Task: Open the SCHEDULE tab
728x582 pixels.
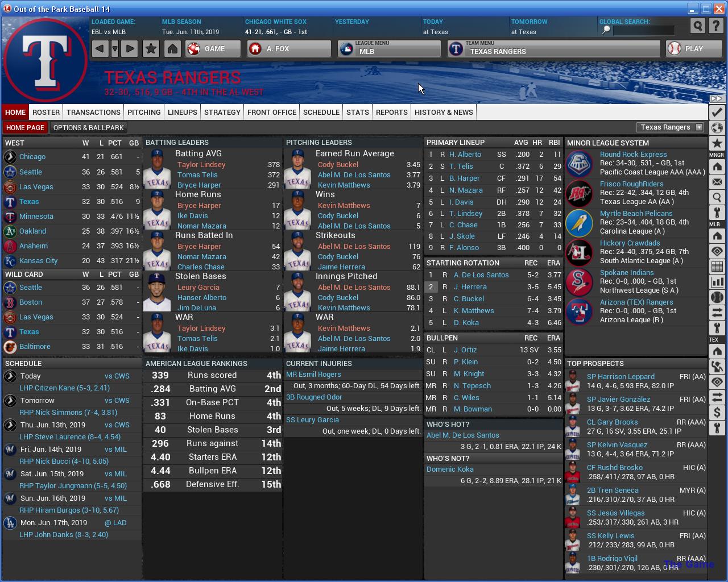Action: click(x=321, y=112)
